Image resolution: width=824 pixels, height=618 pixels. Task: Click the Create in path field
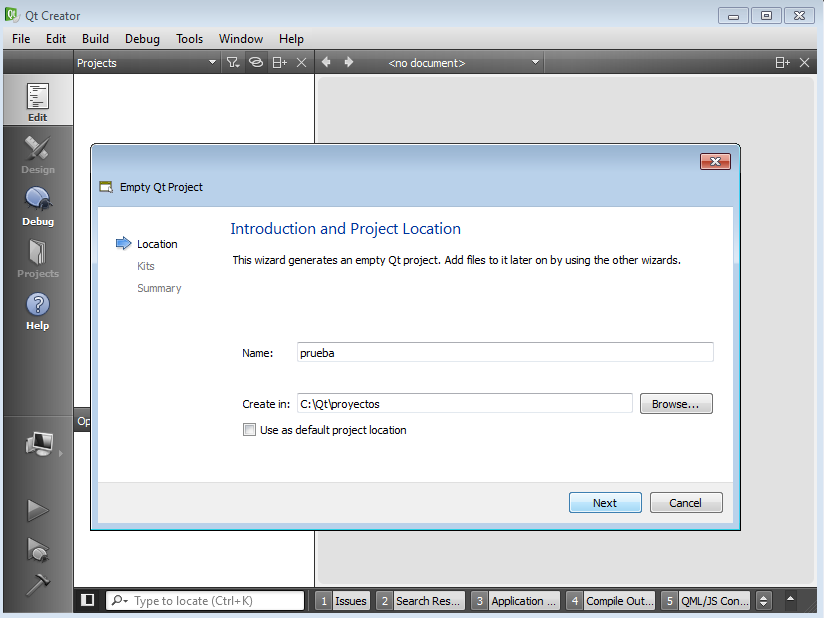click(x=465, y=404)
